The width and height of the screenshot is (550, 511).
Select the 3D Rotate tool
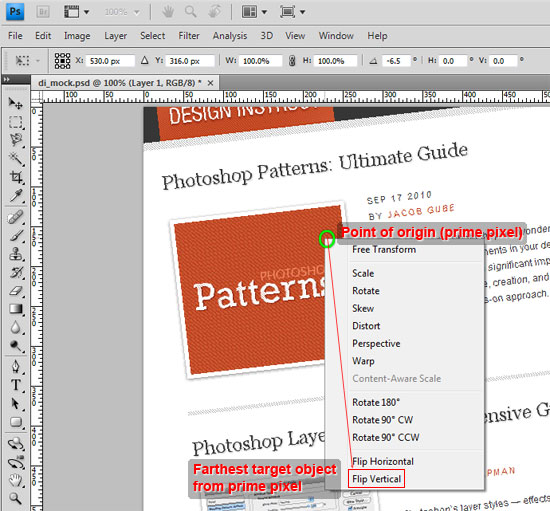16,444
